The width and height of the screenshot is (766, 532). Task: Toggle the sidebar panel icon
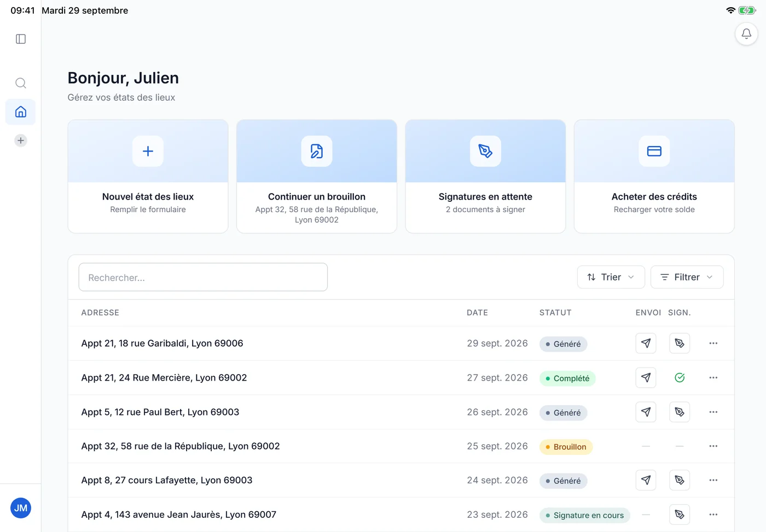click(x=21, y=39)
